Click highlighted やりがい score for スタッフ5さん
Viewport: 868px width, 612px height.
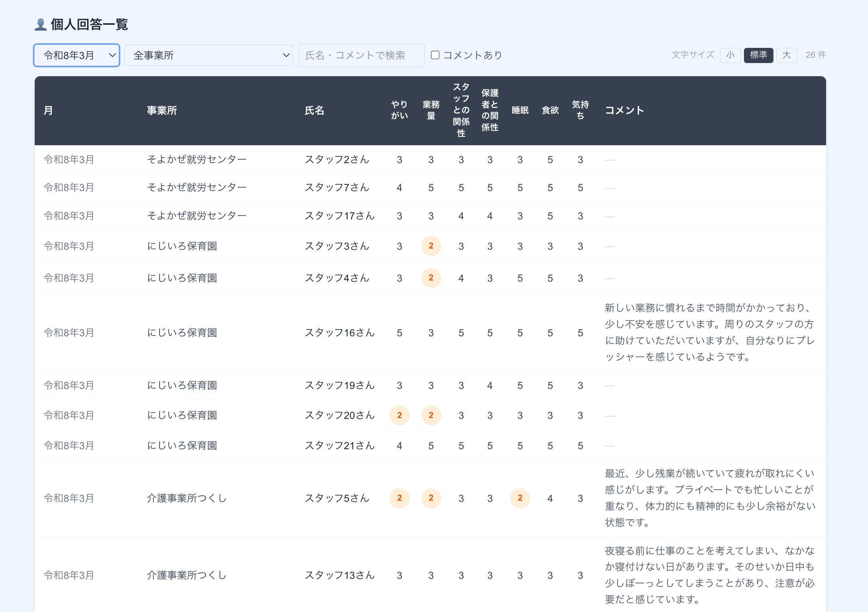399,498
